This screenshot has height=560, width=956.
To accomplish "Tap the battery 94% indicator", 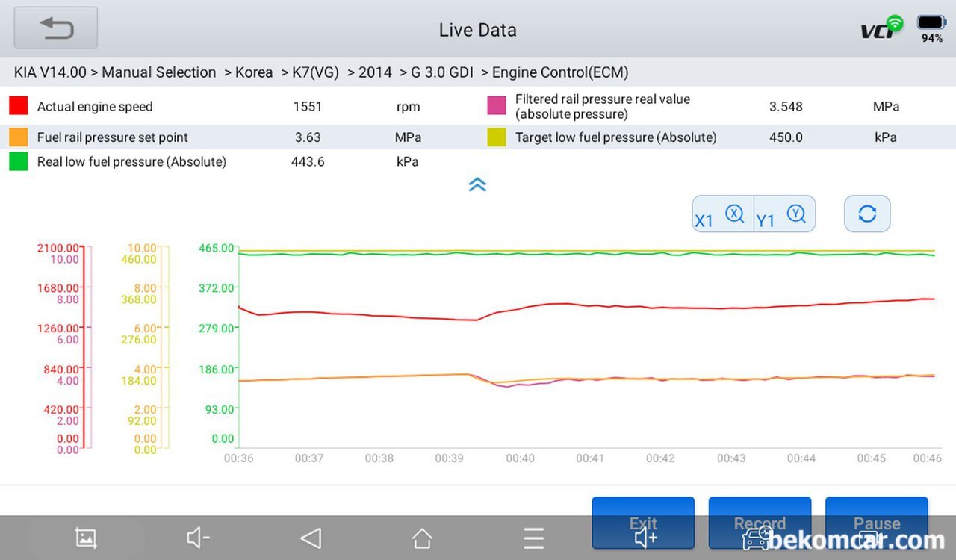I will (x=931, y=28).
